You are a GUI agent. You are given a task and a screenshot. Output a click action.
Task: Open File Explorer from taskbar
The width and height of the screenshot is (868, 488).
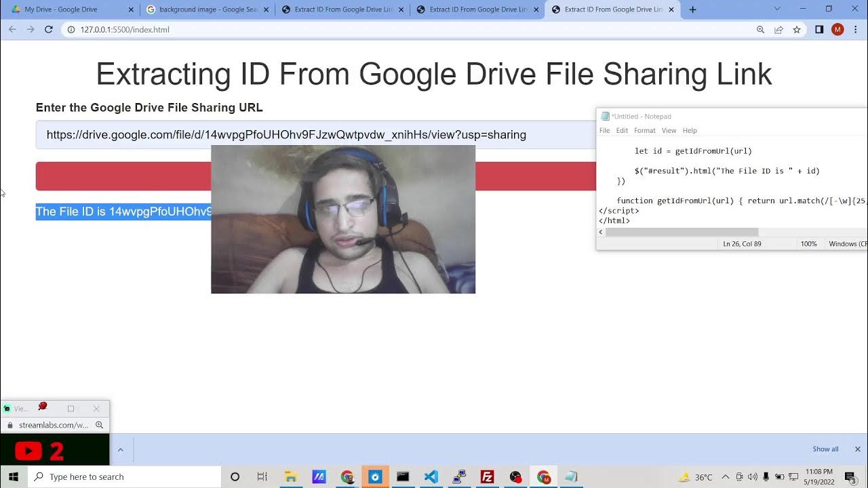291,477
